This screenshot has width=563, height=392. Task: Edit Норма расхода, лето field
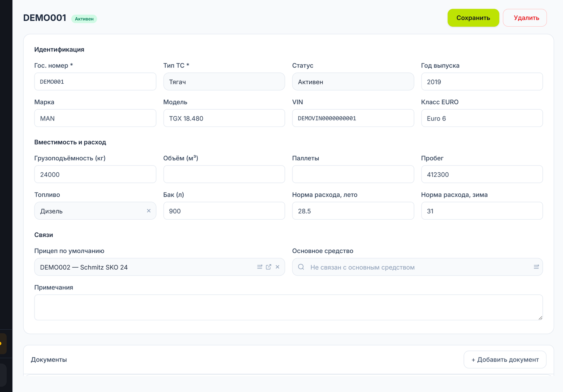point(353,211)
